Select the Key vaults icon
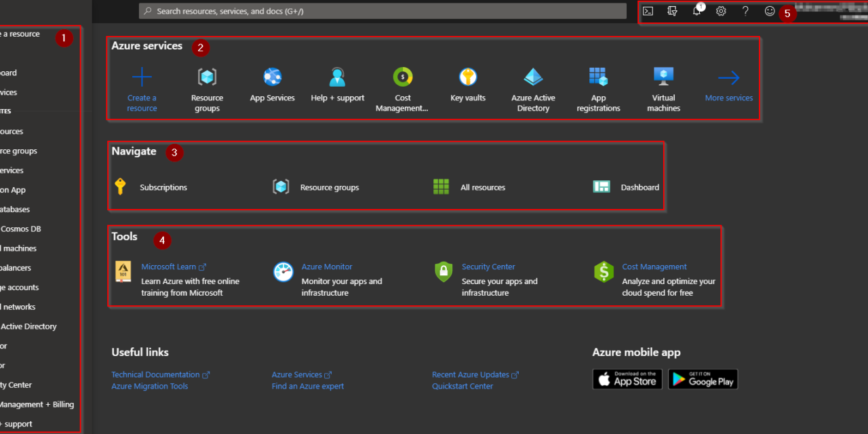Viewport: 868px width, 434px height. tap(468, 77)
